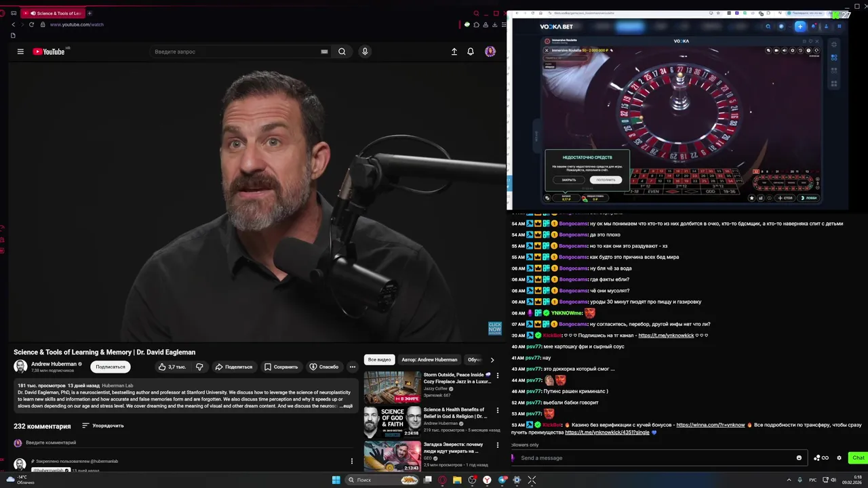Open options for Загадка Эвереста video
This screenshot has width=868, height=488.
click(497, 445)
